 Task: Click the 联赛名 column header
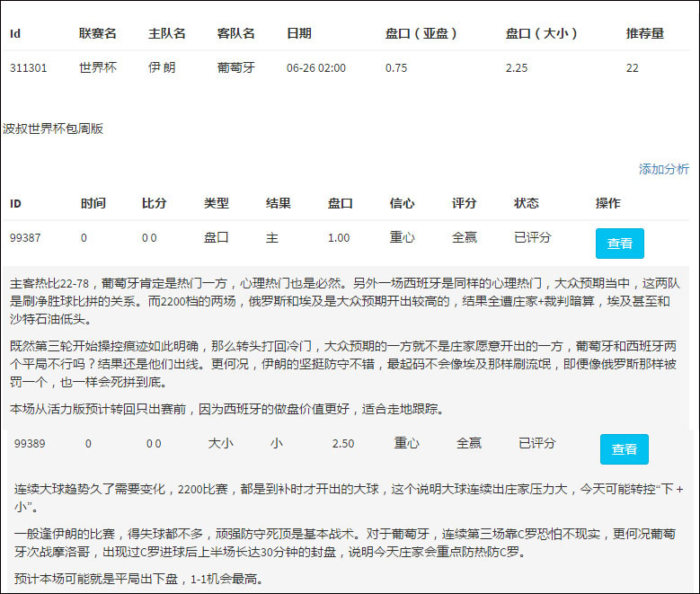98,33
